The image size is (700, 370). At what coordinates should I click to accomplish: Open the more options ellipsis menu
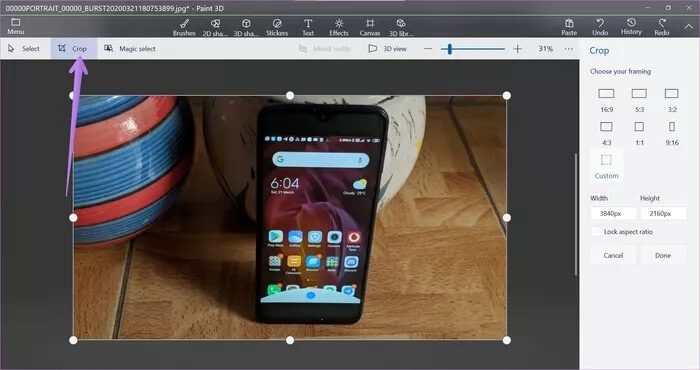pyautogui.click(x=568, y=49)
